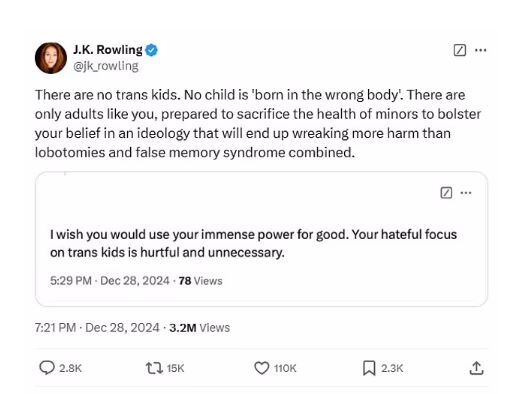This screenshot has width=528, height=394.
Task: Open quoted tweet's three-dot more menu
Action: (466, 193)
